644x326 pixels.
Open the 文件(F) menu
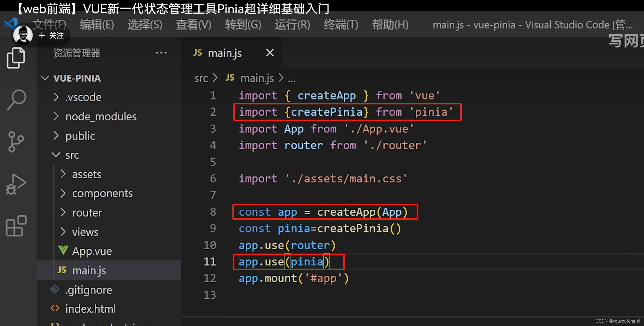[49, 25]
